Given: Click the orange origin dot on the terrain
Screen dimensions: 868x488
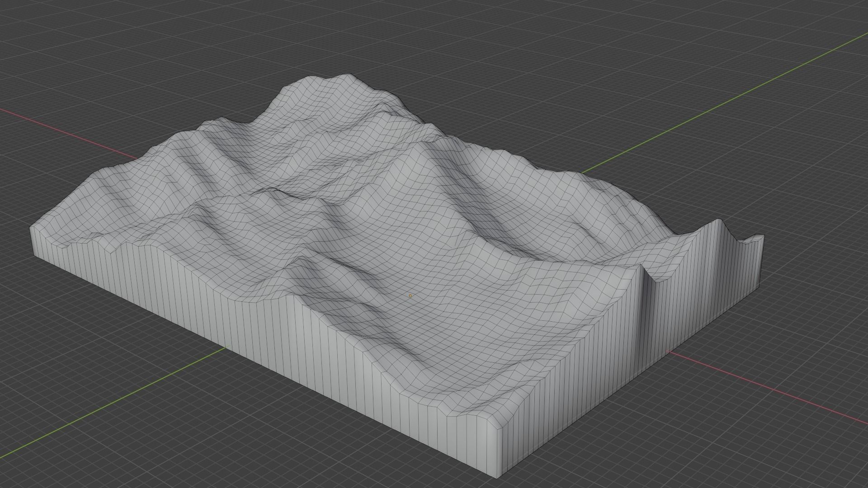Looking at the screenshot, I should [410, 296].
